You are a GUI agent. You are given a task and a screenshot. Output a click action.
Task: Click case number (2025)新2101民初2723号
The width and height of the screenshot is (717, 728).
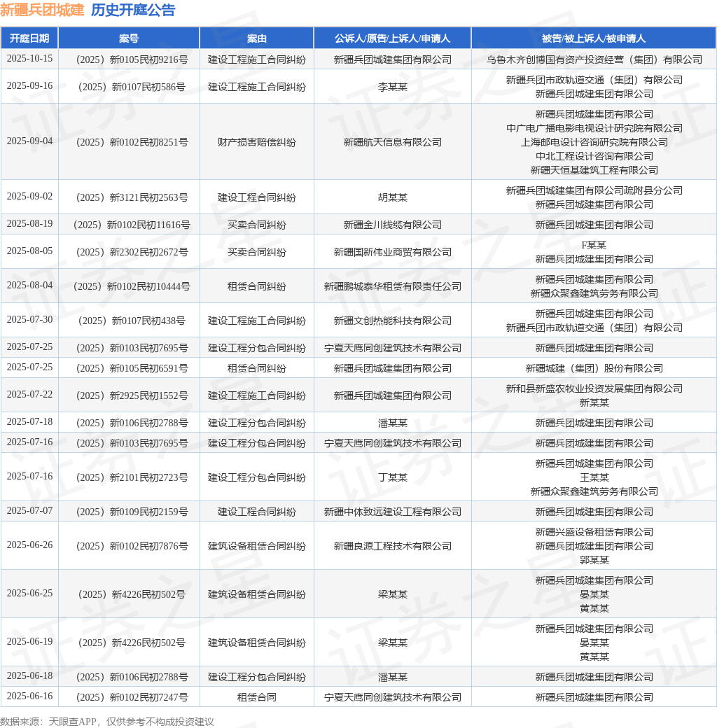(x=132, y=477)
